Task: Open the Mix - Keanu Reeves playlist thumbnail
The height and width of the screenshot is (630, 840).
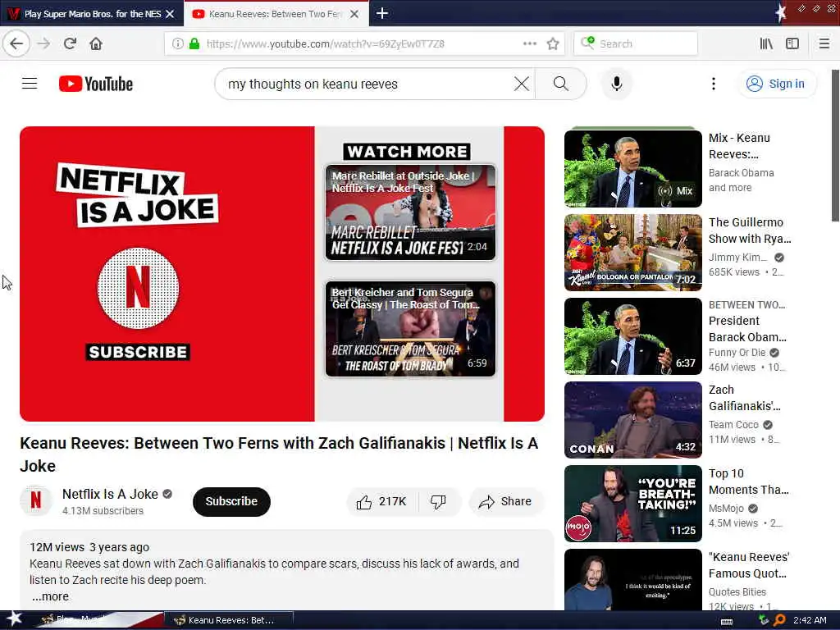Action: [632, 168]
